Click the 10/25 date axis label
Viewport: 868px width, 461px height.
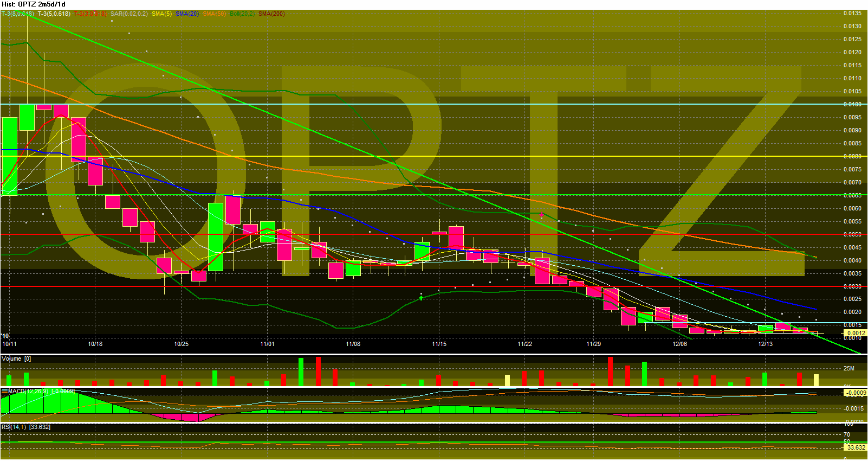[x=181, y=344]
